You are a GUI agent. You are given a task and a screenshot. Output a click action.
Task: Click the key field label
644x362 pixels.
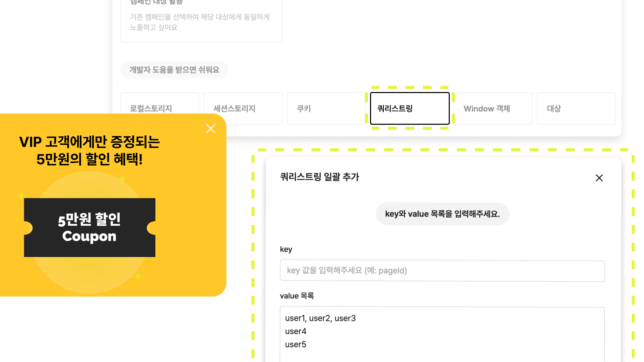tap(286, 249)
